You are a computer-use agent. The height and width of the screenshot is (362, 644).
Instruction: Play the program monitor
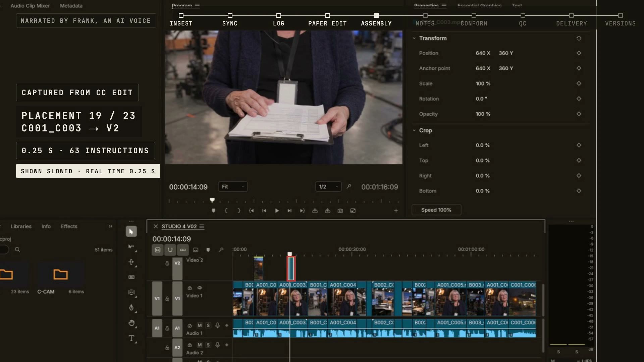277,210
